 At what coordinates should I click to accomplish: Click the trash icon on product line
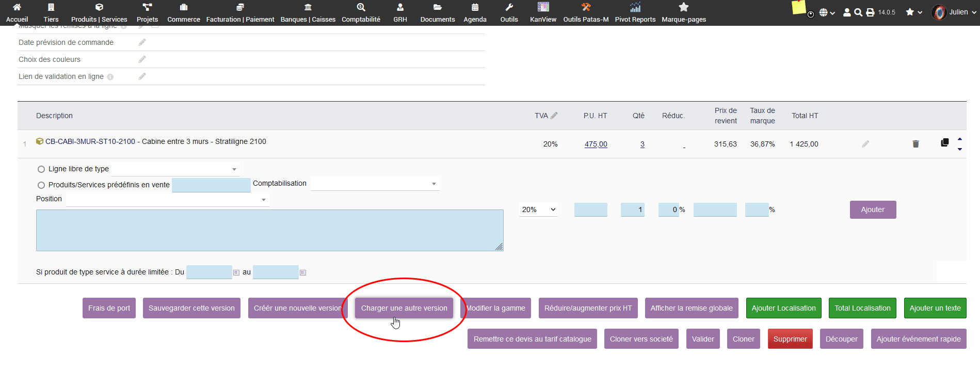coord(915,144)
